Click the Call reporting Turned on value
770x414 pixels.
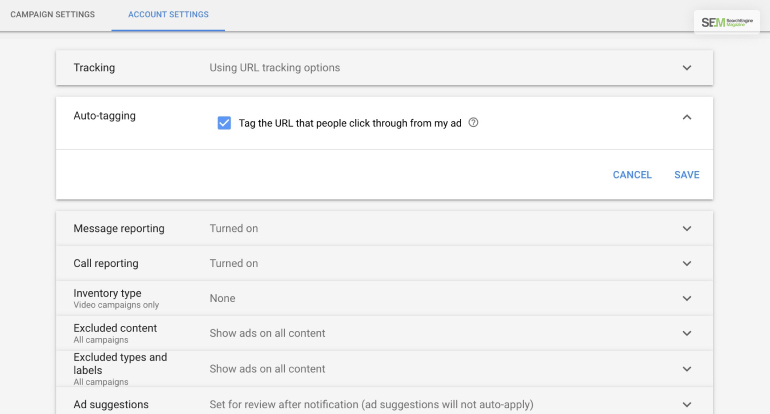pyautogui.click(x=233, y=263)
